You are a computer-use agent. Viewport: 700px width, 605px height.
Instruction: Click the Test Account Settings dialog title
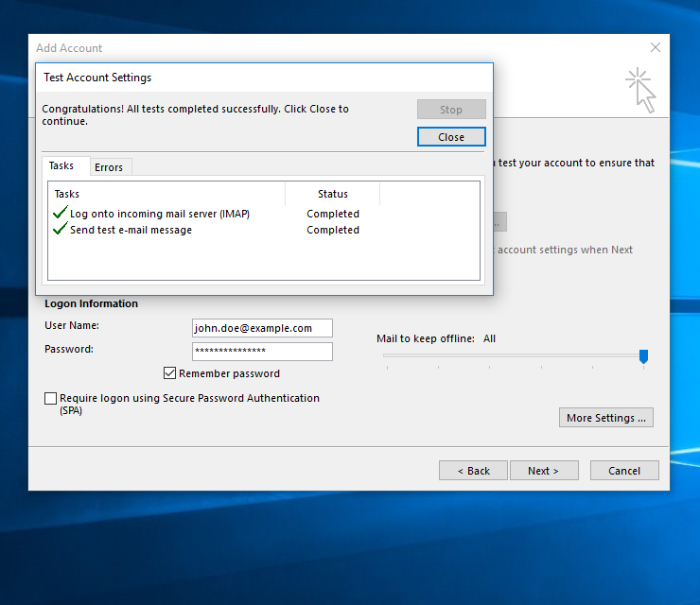coord(97,78)
